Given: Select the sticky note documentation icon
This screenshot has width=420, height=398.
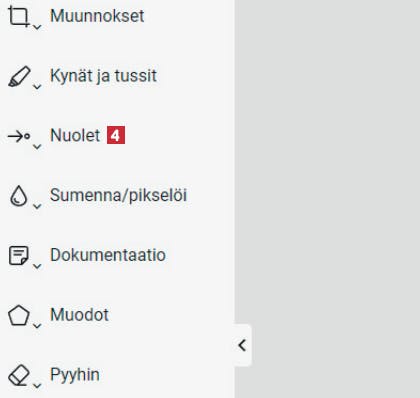Looking at the screenshot, I should (x=18, y=256).
